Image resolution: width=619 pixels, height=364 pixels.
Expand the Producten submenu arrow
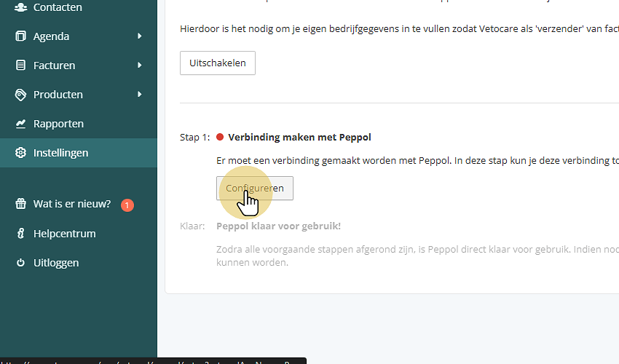(139, 95)
